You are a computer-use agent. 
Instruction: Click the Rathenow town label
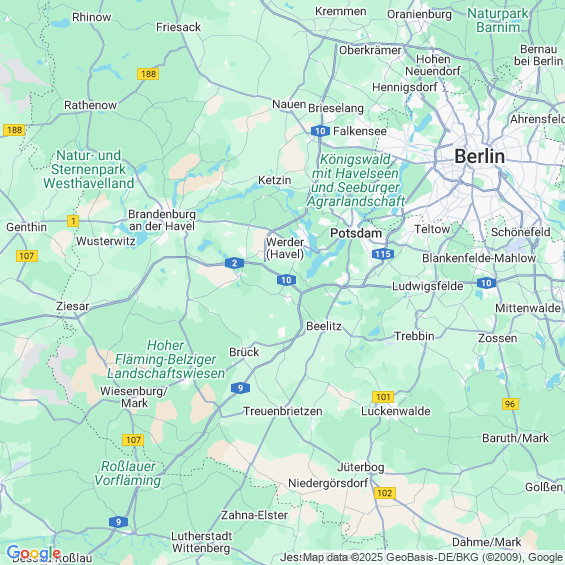[90, 105]
